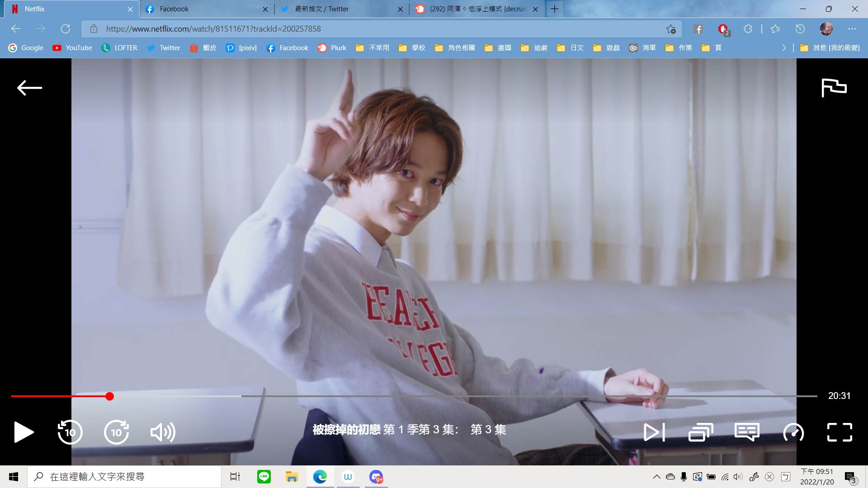Close the Facebook tab
868x488 pixels.
(x=265, y=9)
